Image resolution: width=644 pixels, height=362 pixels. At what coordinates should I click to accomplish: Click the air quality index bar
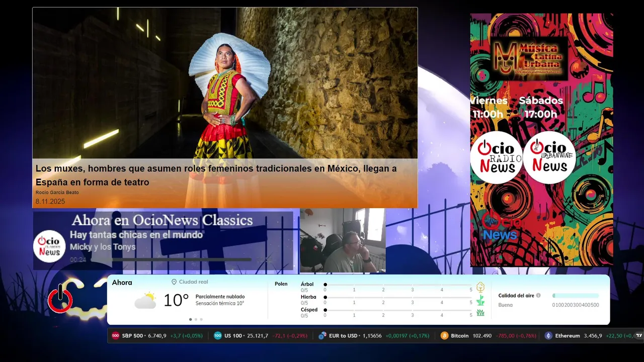click(x=576, y=296)
